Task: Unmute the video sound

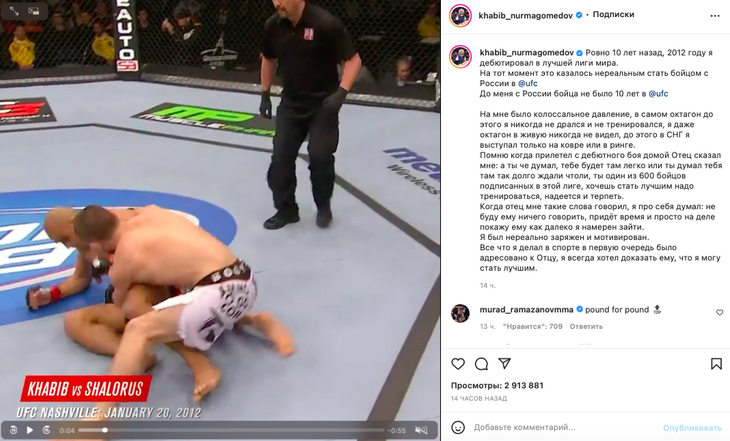Action: 421,430
